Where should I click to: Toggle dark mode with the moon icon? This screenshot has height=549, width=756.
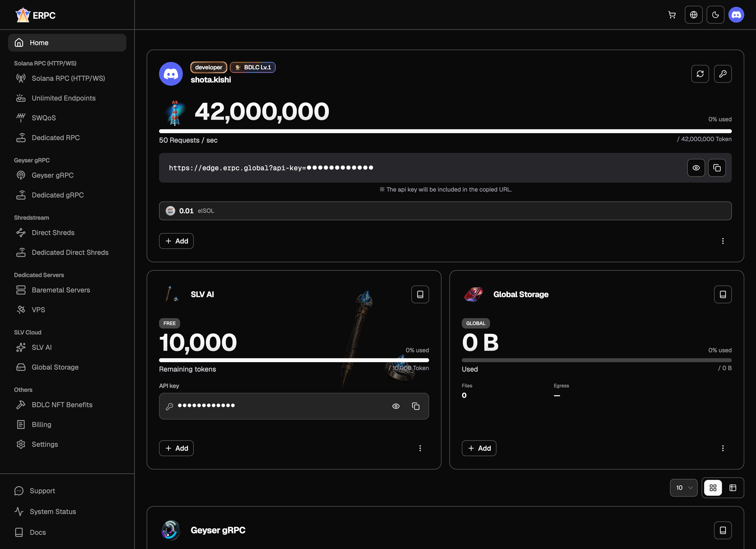click(x=715, y=14)
